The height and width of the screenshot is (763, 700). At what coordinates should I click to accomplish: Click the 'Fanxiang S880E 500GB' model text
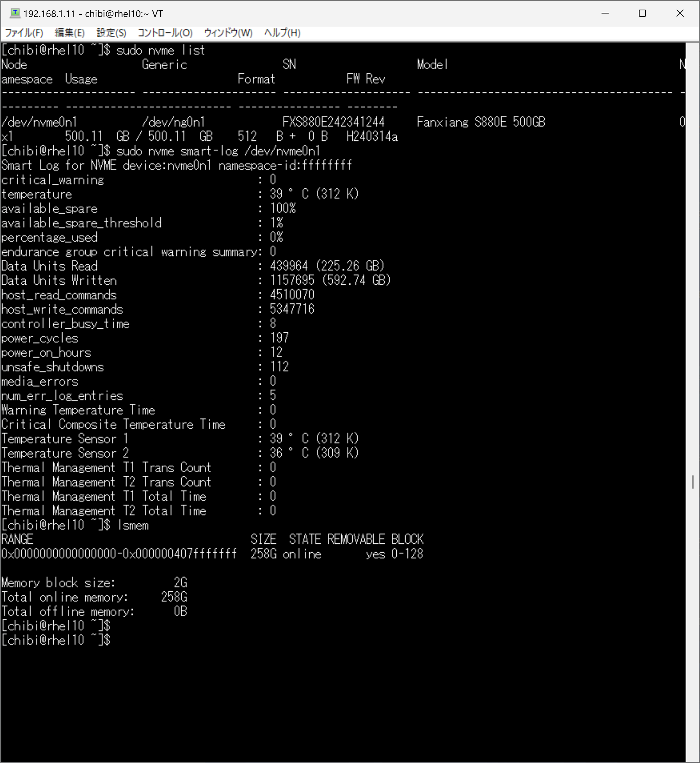[481, 122]
